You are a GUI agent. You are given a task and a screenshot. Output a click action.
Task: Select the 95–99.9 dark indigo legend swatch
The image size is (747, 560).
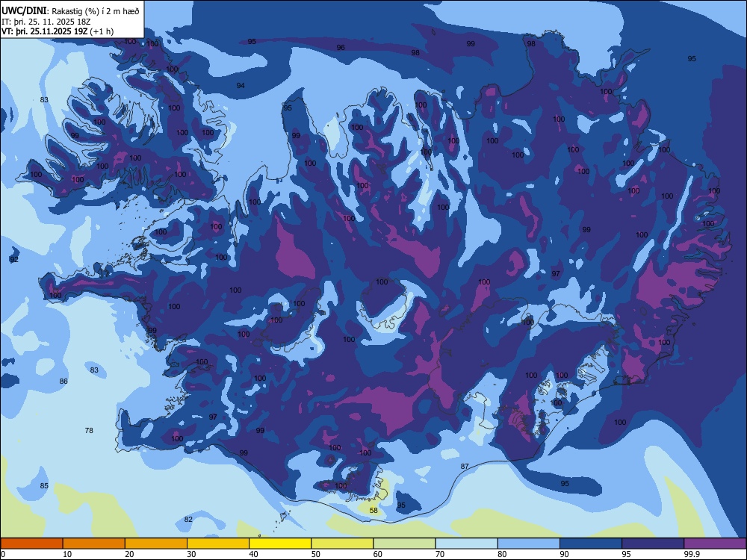(653, 544)
